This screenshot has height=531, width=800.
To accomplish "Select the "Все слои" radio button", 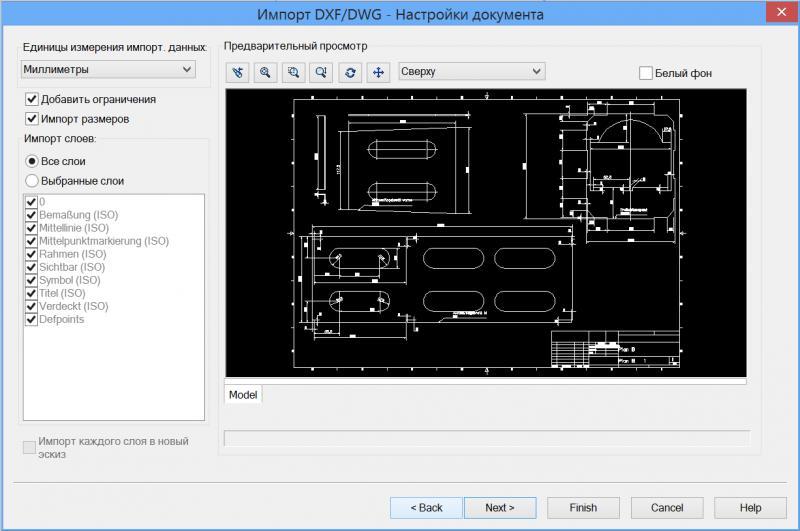I will pyautogui.click(x=32, y=161).
